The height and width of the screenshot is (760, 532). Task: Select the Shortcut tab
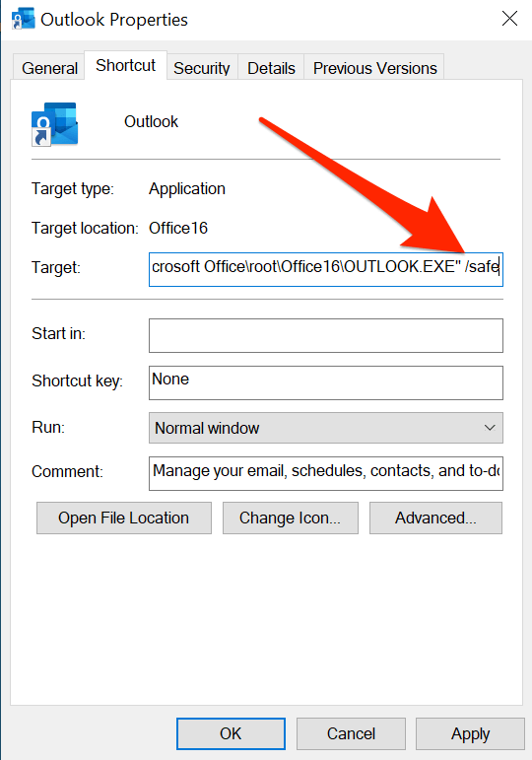125,65
